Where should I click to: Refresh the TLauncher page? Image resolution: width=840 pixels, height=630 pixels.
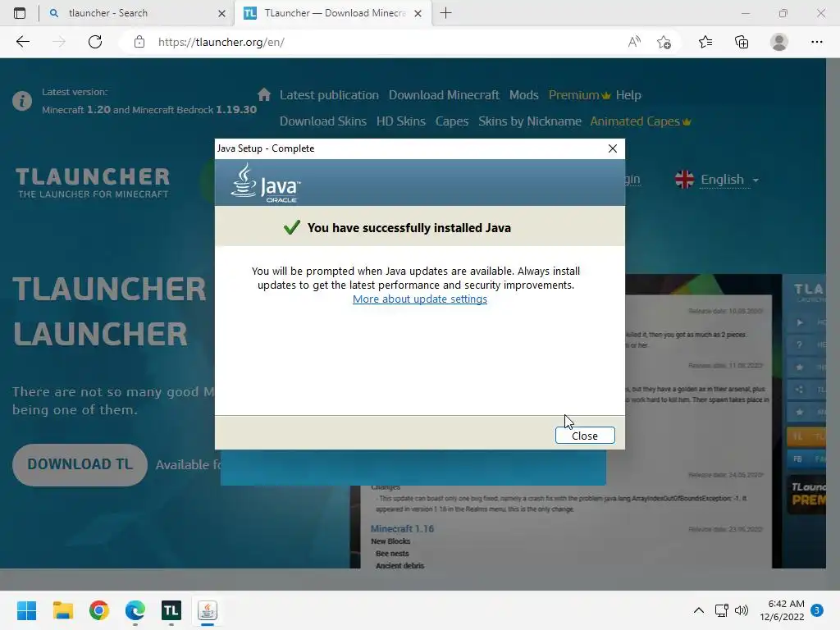tap(95, 42)
